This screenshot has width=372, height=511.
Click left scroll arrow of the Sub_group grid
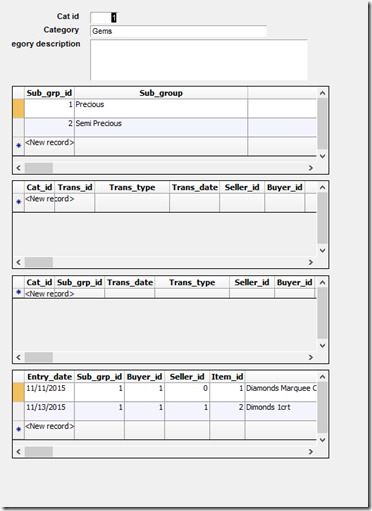pyautogui.click(x=18, y=168)
